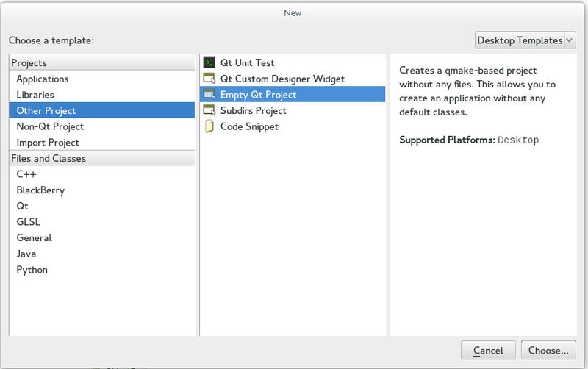
Task: Select the Libraries project category
Action: 35,95
